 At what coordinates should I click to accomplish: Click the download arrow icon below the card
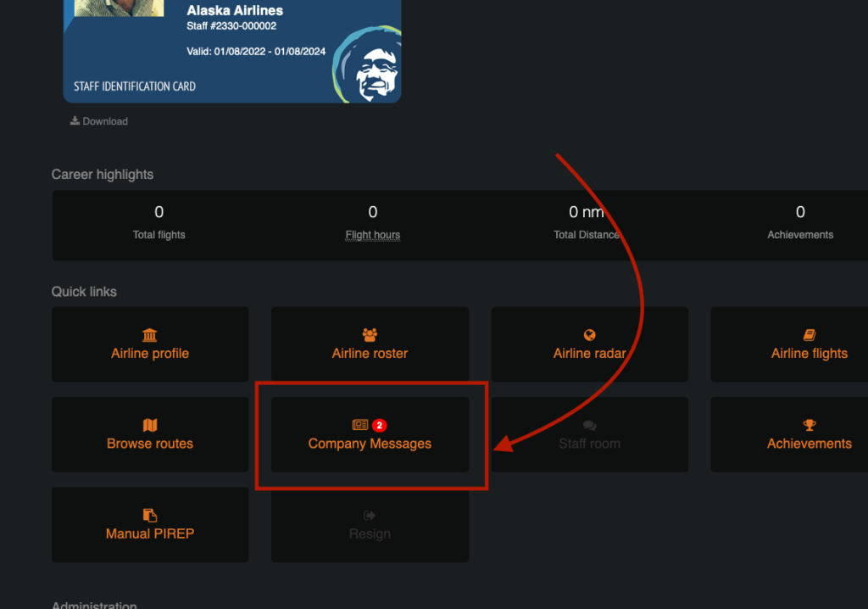pyautogui.click(x=75, y=120)
